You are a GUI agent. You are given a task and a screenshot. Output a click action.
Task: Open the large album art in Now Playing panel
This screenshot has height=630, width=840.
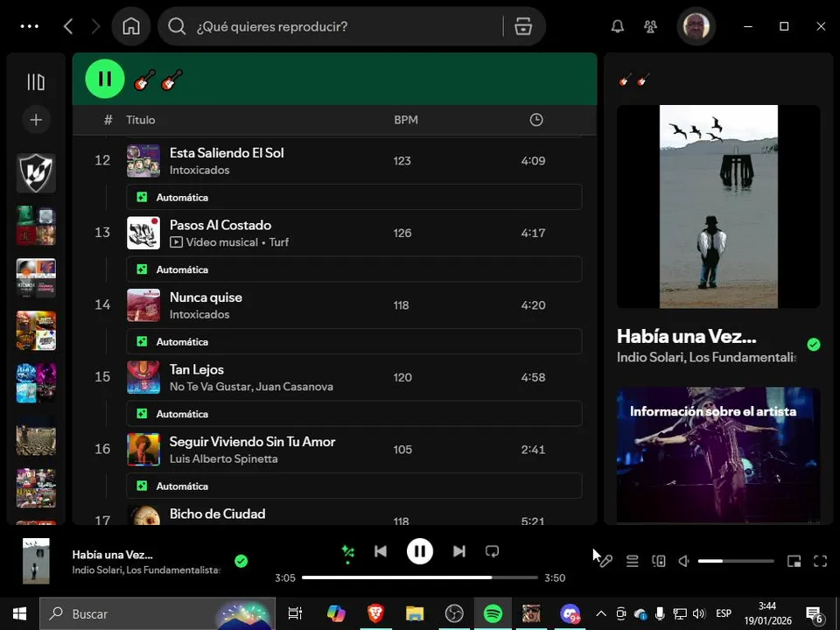[x=718, y=206]
